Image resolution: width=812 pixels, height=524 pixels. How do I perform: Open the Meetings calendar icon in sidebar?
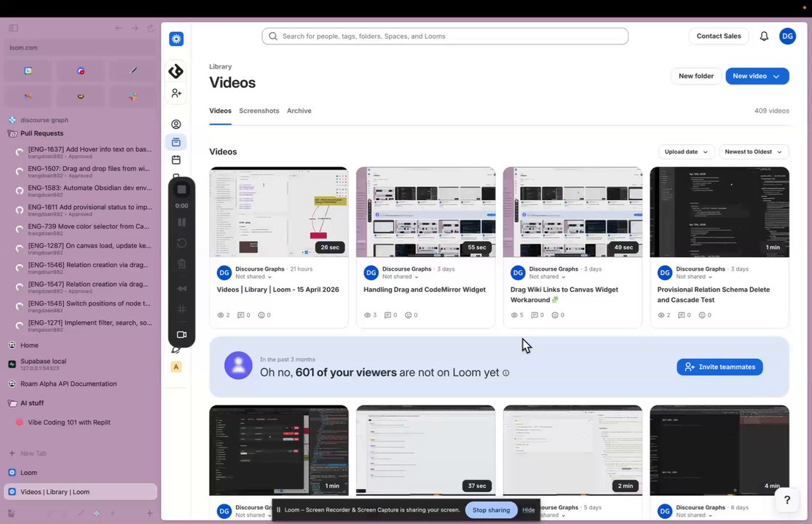point(176,160)
